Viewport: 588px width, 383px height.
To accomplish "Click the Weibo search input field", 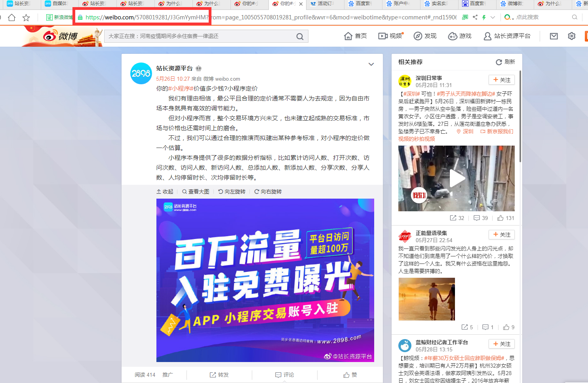I will [x=200, y=36].
